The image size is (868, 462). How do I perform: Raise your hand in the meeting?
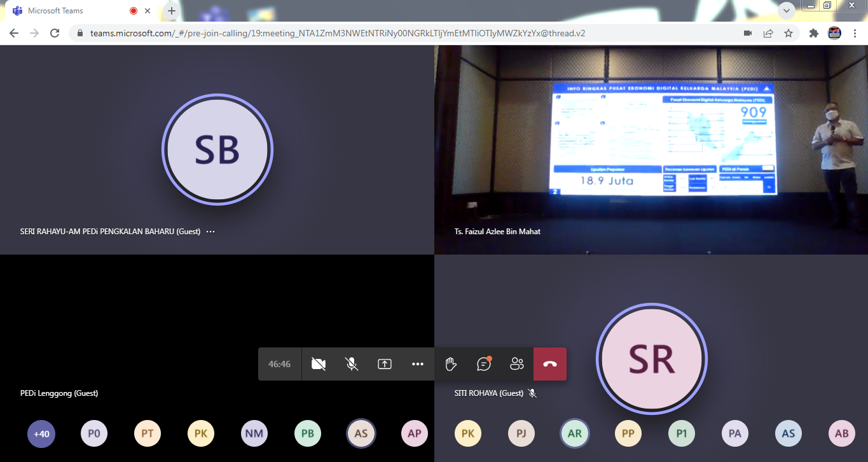[451, 364]
